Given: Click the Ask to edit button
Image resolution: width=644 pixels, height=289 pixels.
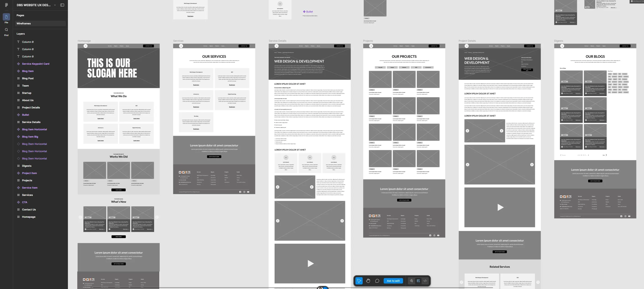Looking at the screenshot, I should (x=393, y=281).
